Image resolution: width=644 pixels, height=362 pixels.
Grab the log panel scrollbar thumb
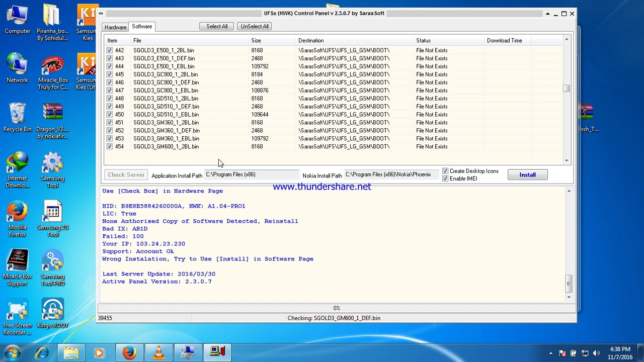(x=569, y=284)
